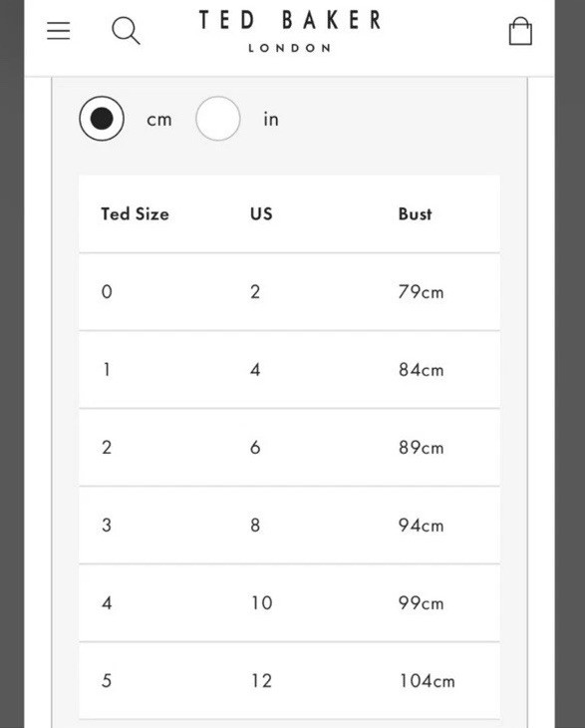The height and width of the screenshot is (728, 585).
Task: Click the US column header
Action: (x=261, y=213)
